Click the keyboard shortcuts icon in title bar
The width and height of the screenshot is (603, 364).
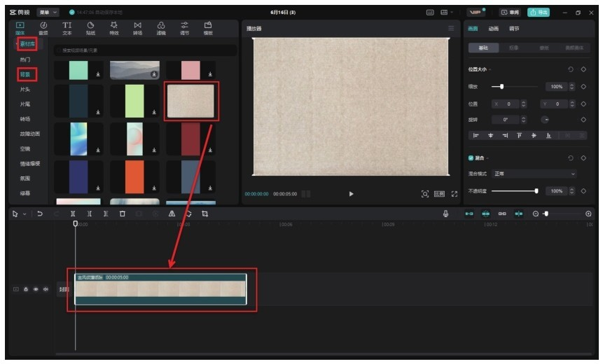point(430,13)
